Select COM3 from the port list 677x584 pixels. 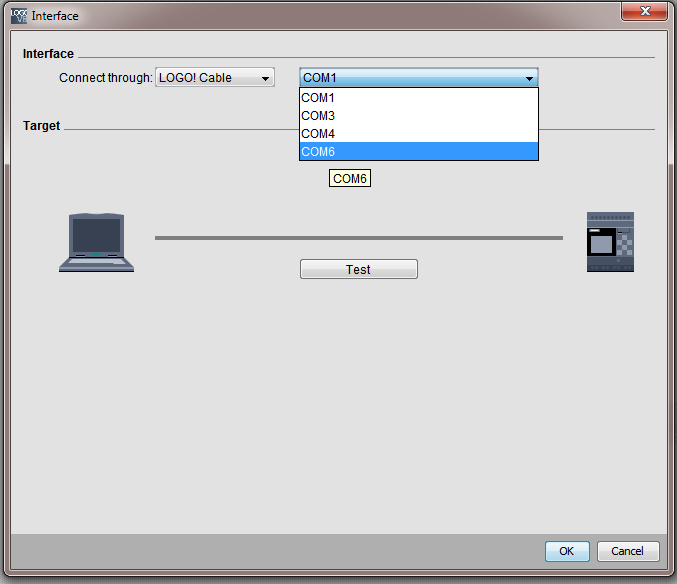point(419,116)
